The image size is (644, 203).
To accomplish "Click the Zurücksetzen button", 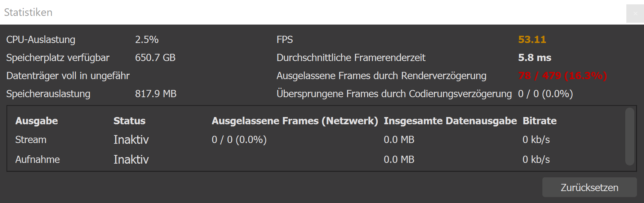I will coord(589,187).
